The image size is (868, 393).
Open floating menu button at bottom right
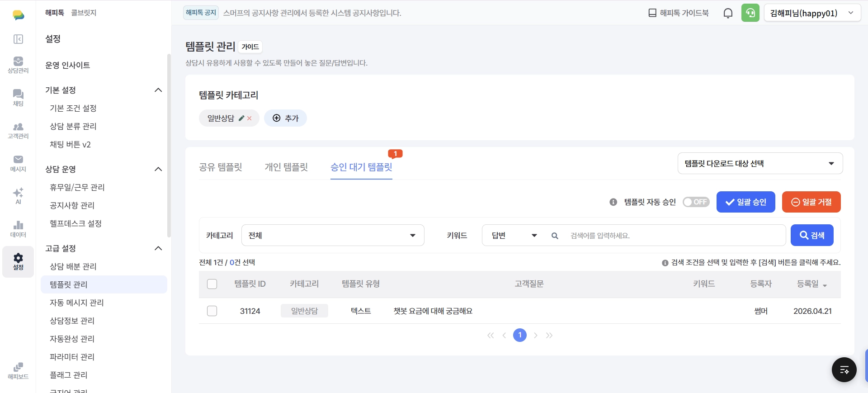click(x=844, y=369)
